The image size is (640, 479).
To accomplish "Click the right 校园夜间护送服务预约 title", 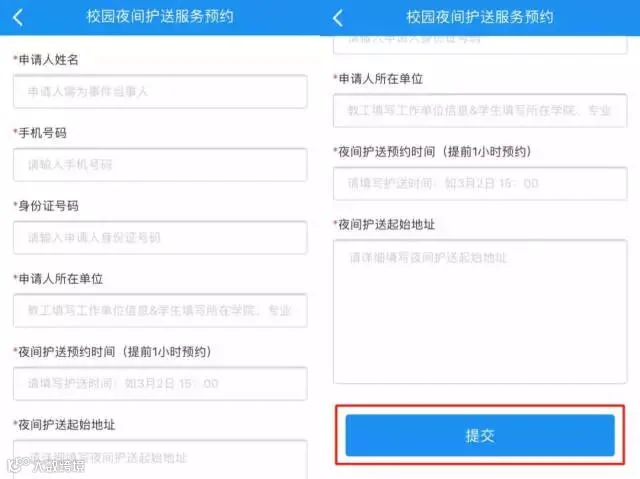I will coord(480,17).
